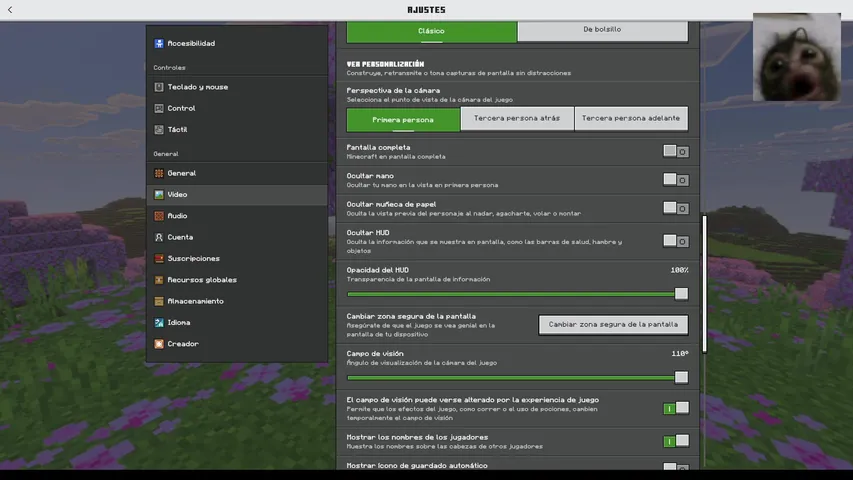The height and width of the screenshot is (480, 853).
Task: Go back with the arrow icon
Action: (10, 10)
